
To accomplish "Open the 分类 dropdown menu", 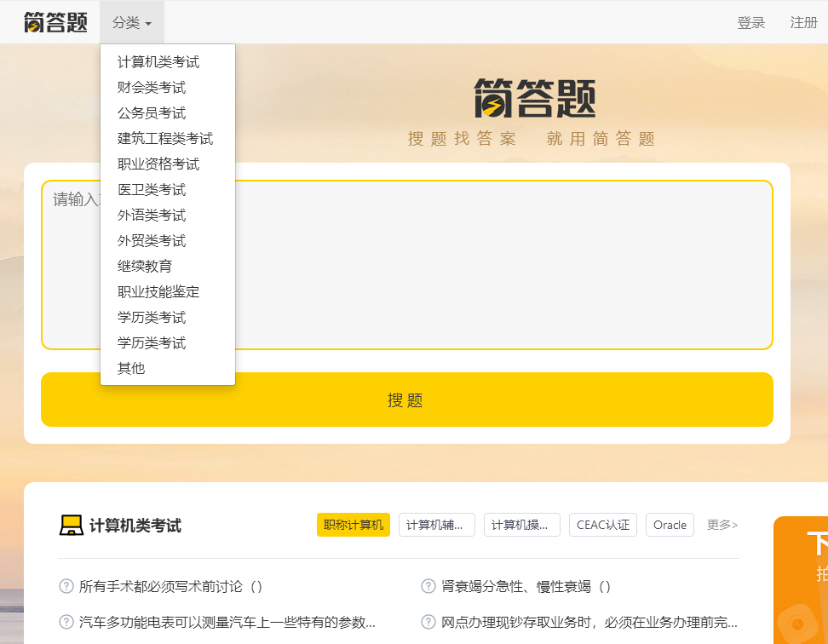I will (x=131, y=22).
